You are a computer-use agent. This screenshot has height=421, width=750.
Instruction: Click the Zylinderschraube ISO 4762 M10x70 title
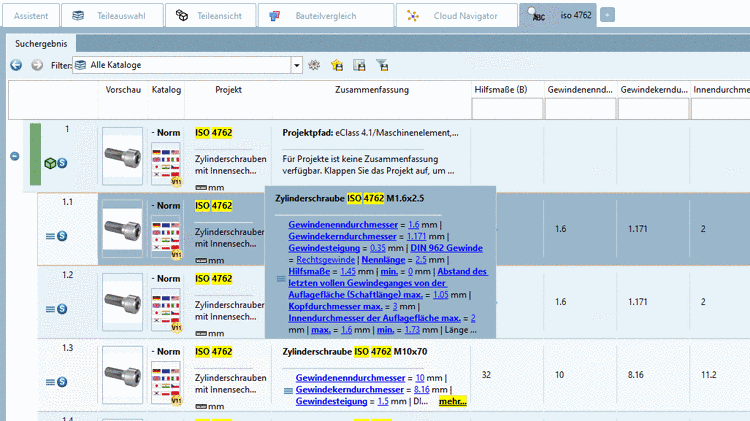(354, 352)
